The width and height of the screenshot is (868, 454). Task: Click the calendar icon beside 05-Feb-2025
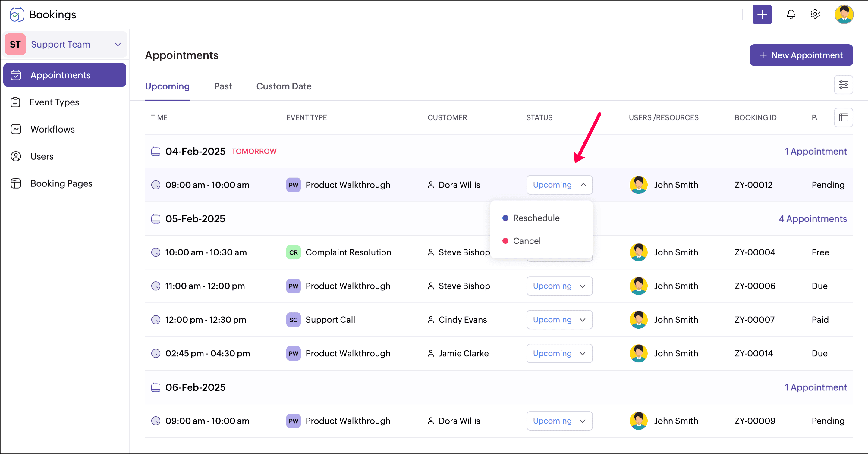[156, 219]
